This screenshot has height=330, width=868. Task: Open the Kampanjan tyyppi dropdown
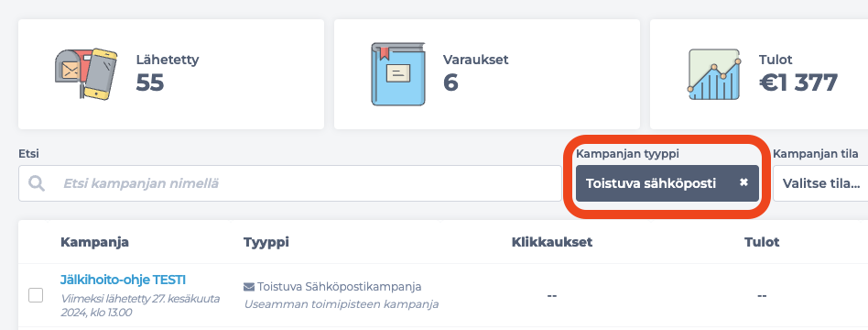(667, 183)
